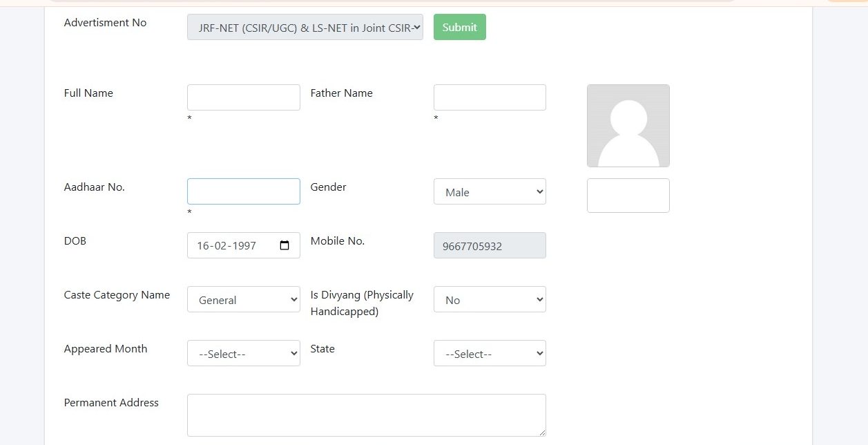Open the Caste Category Name dropdown

pos(243,300)
